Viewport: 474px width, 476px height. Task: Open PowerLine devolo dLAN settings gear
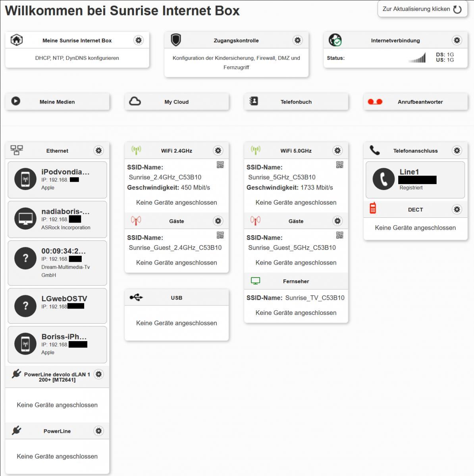click(98, 374)
